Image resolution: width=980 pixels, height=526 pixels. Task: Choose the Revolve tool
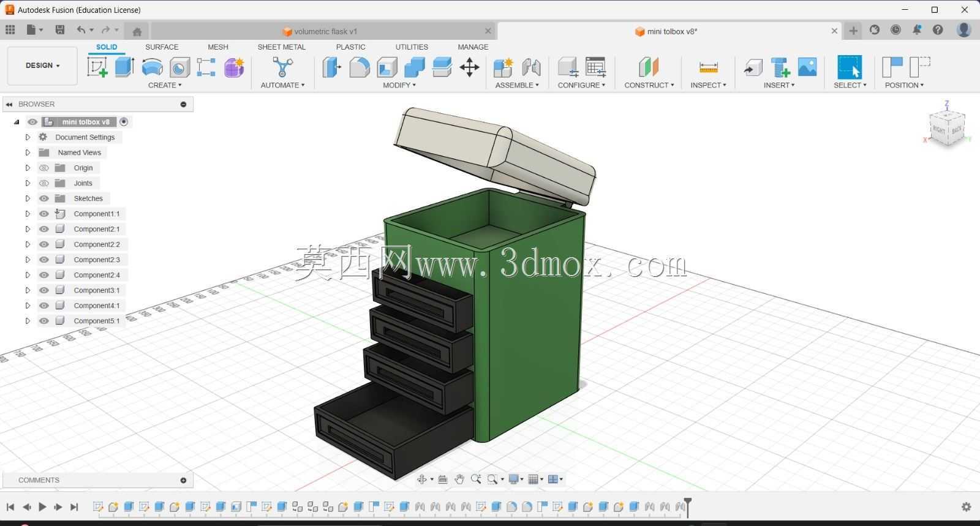[x=152, y=67]
